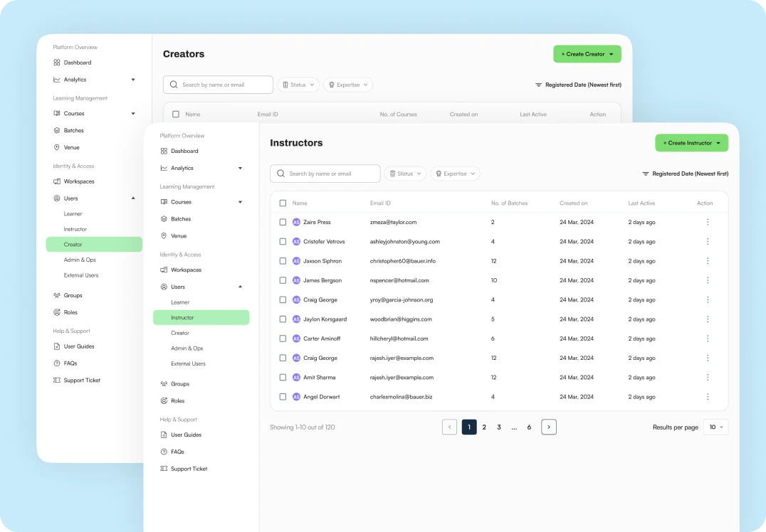Click Workspaces icon in Creators window sidebar
766x532 pixels.
click(57, 181)
